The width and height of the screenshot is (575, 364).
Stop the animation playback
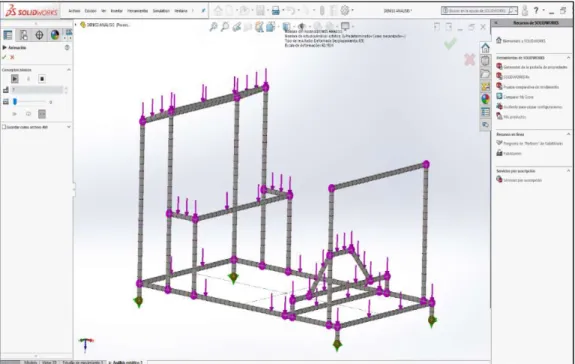click(42, 79)
